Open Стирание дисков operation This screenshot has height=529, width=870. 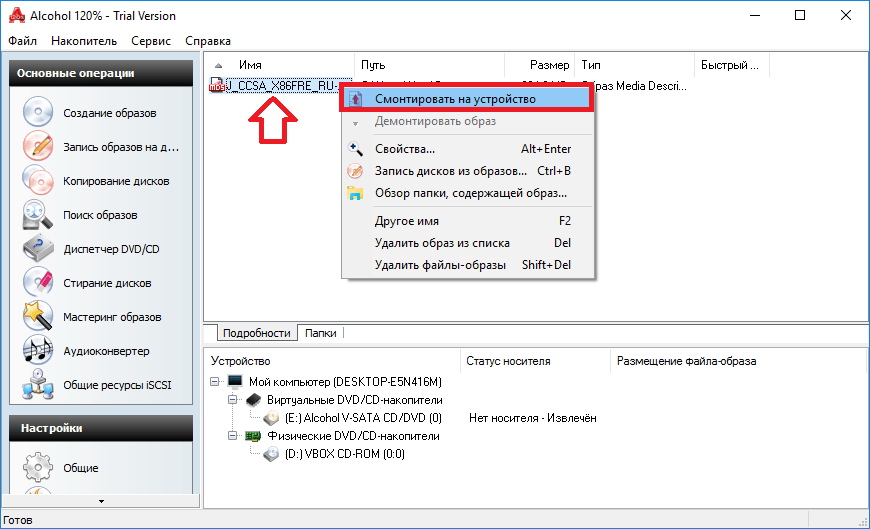(107, 283)
